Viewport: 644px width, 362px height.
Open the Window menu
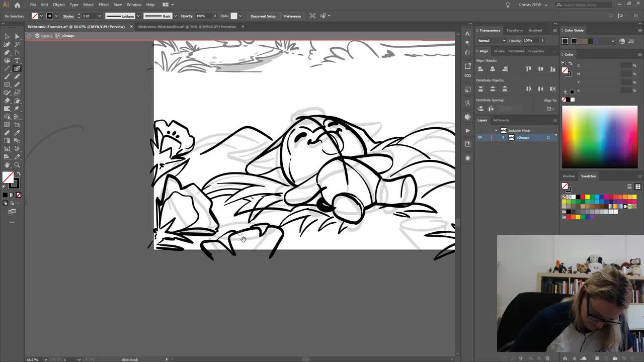(134, 5)
